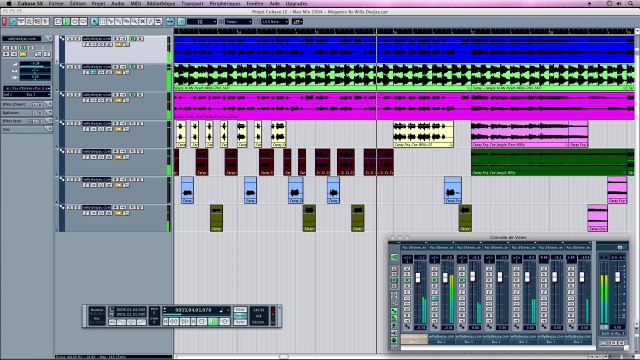Select the Range Selection tool
The image size is (640, 360).
(x=102, y=21)
